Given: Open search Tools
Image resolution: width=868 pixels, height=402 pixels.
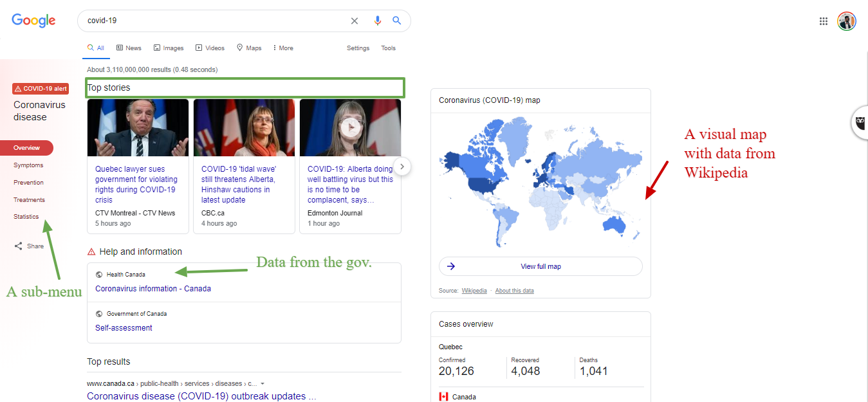Looking at the screenshot, I should point(388,48).
